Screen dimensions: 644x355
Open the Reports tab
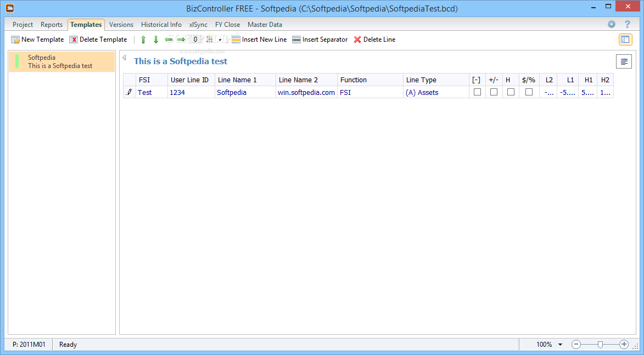pyautogui.click(x=52, y=25)
